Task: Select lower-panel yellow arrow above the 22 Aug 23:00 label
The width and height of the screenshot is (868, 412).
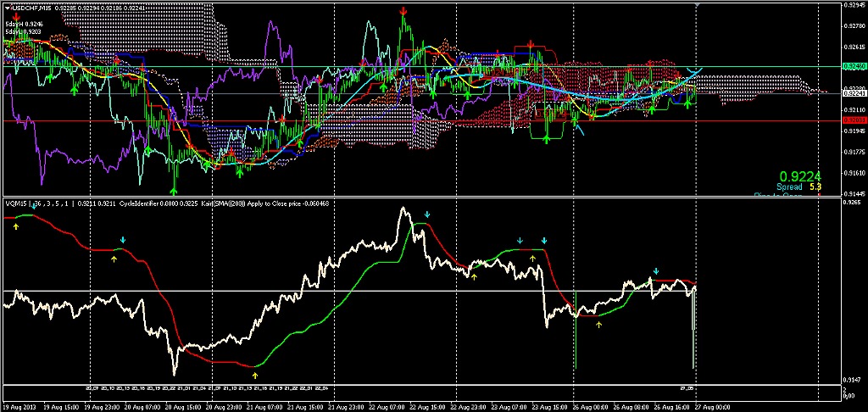Action: (475, 276)
